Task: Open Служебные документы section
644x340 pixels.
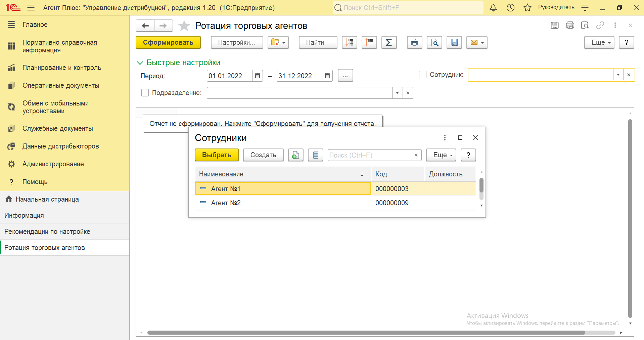Action: click(x=57, y=128)
